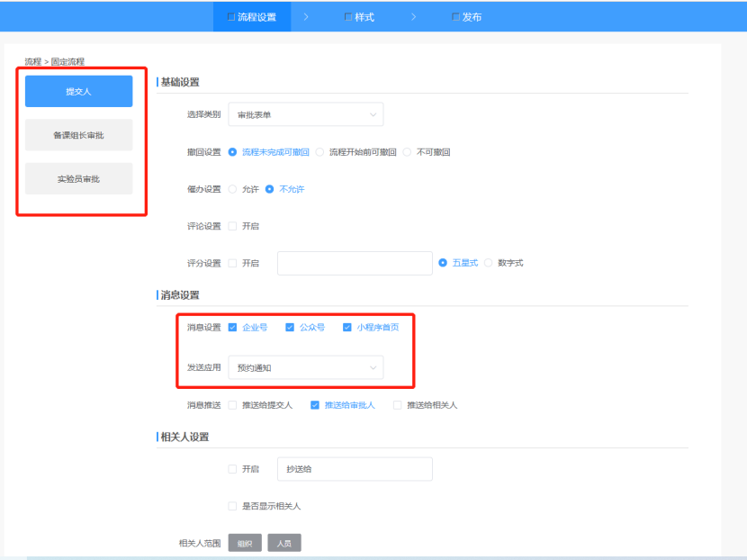Viewport: 747px width, 560px height.
Task: Open the 选择类别 dropdown showing 审批表单
Action: point(306,114)
